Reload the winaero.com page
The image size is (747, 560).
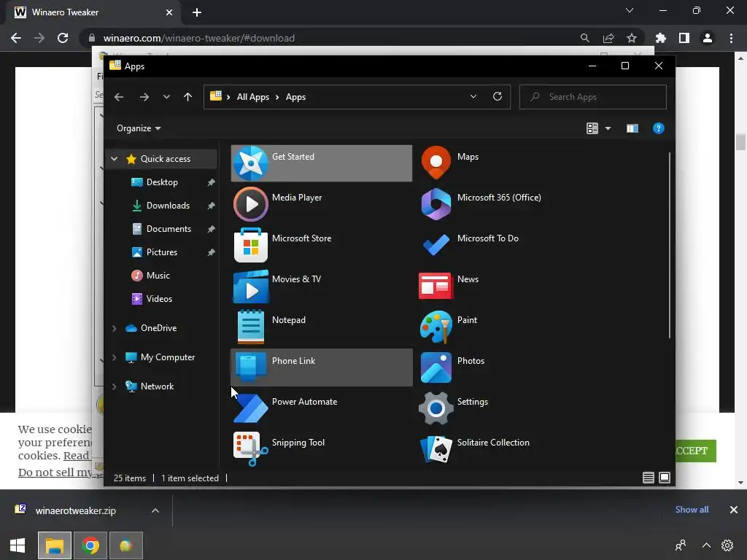click(63, 38)
